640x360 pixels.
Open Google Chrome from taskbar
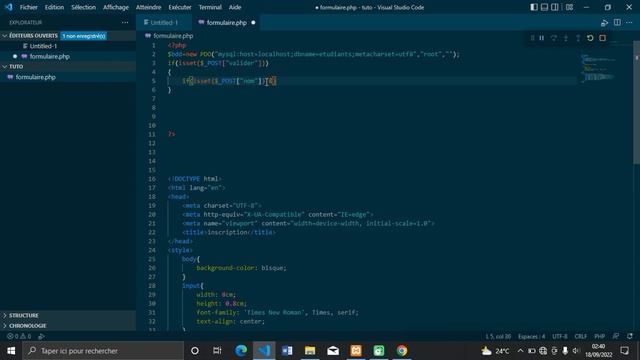click(402, 351)
